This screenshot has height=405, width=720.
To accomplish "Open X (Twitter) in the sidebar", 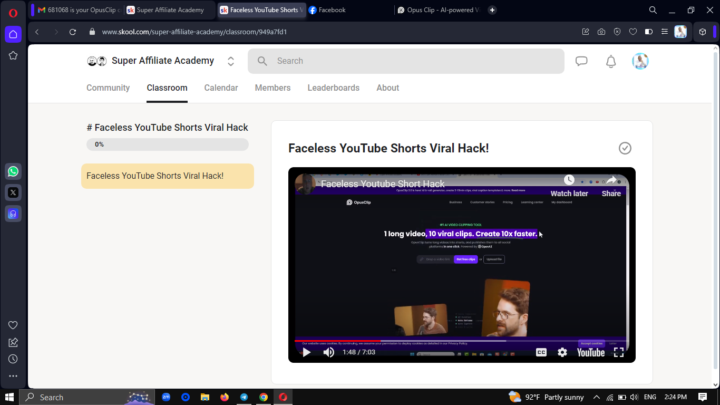I will [x=13, y=192].
